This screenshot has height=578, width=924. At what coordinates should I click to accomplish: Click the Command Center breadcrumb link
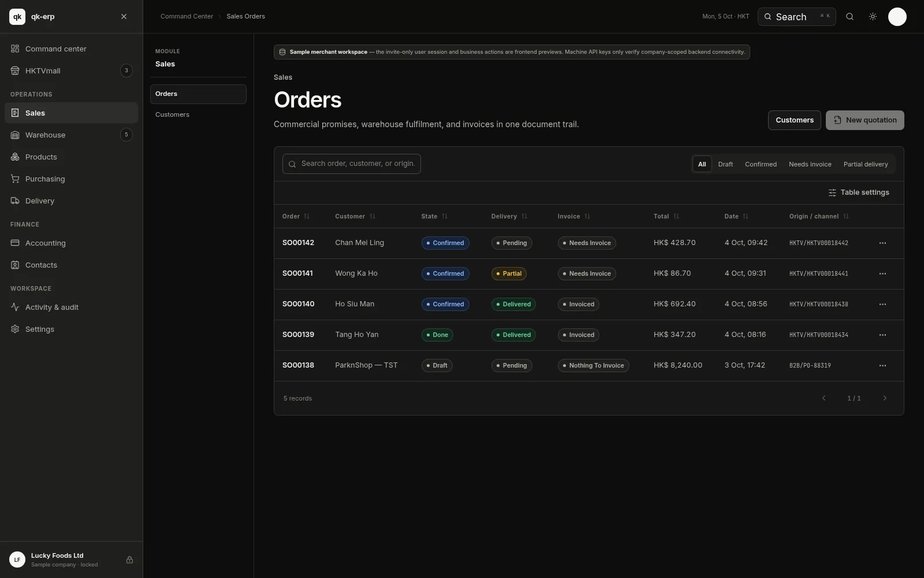(187, 16)
